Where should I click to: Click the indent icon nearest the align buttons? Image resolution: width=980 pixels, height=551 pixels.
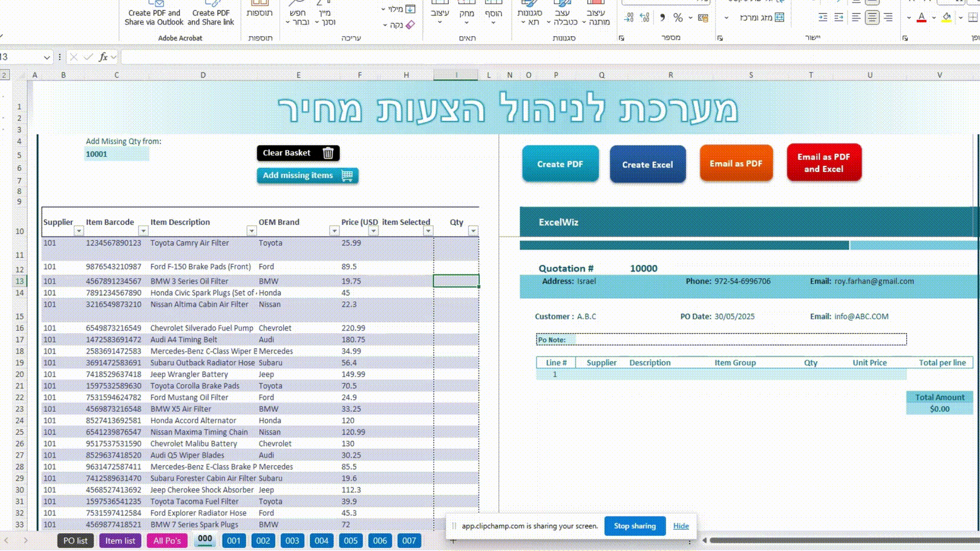838,18
